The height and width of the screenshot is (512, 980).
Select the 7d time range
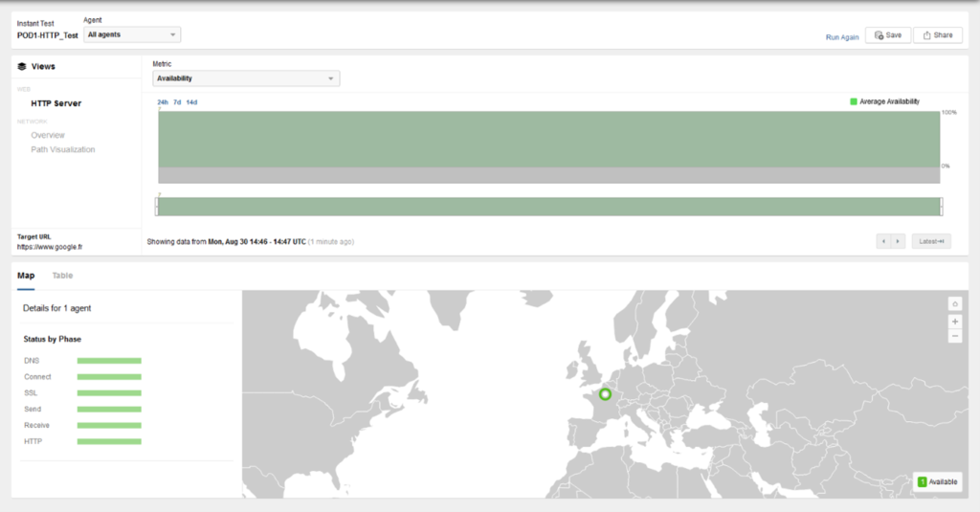tap(177, 102)
